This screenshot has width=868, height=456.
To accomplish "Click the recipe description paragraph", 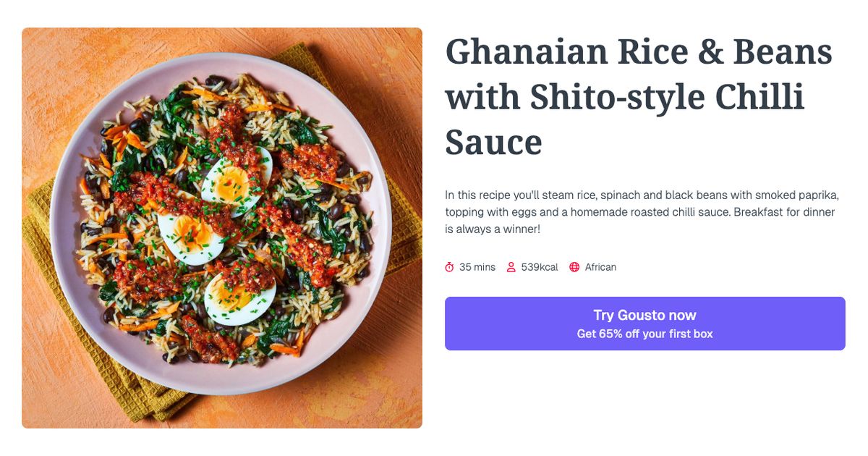I will [640, 212].
